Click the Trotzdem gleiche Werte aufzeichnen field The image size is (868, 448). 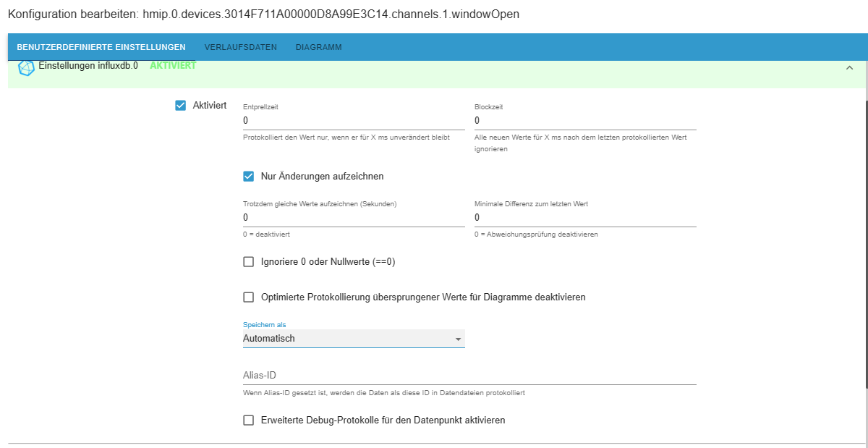(x=353, y=218)
